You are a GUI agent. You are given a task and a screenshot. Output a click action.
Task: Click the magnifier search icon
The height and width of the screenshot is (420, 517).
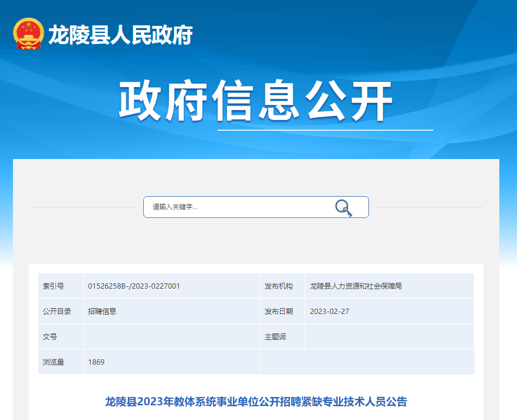point(343,207)
